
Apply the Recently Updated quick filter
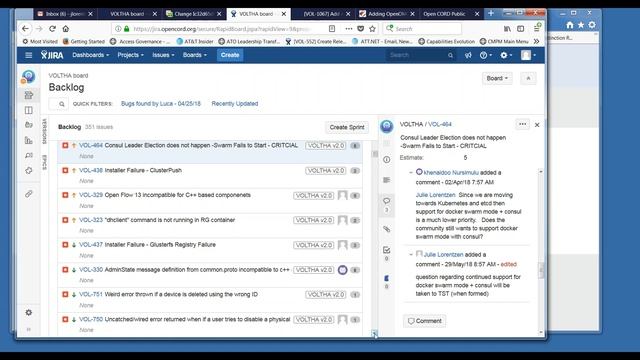pyautogui.click(x=235, y=104)
